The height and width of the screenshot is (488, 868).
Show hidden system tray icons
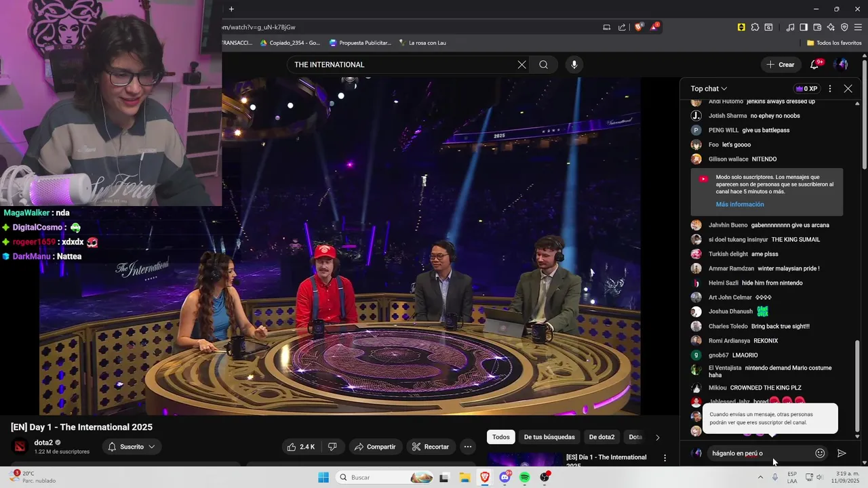760,477
